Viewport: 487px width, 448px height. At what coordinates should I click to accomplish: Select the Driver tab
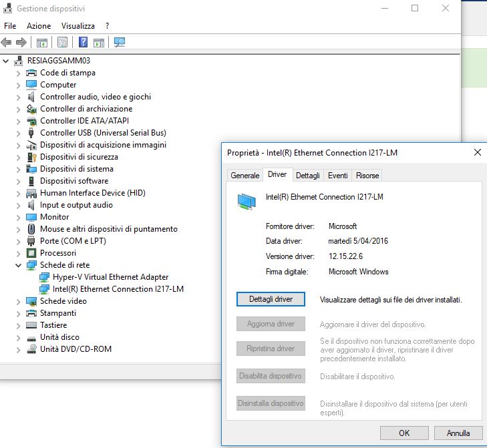coord(277,174)
